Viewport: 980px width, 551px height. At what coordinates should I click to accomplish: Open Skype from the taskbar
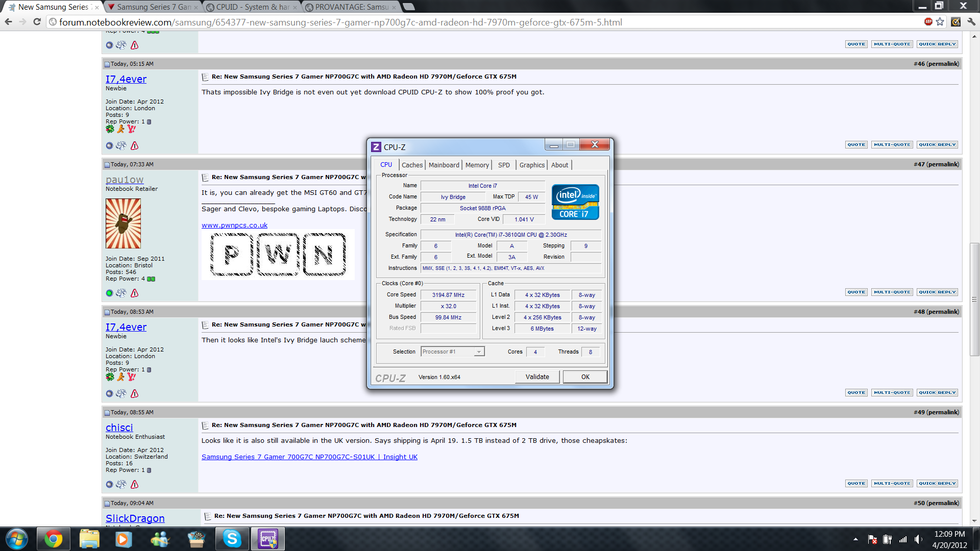pyautogui.click(x=232, y=539)
